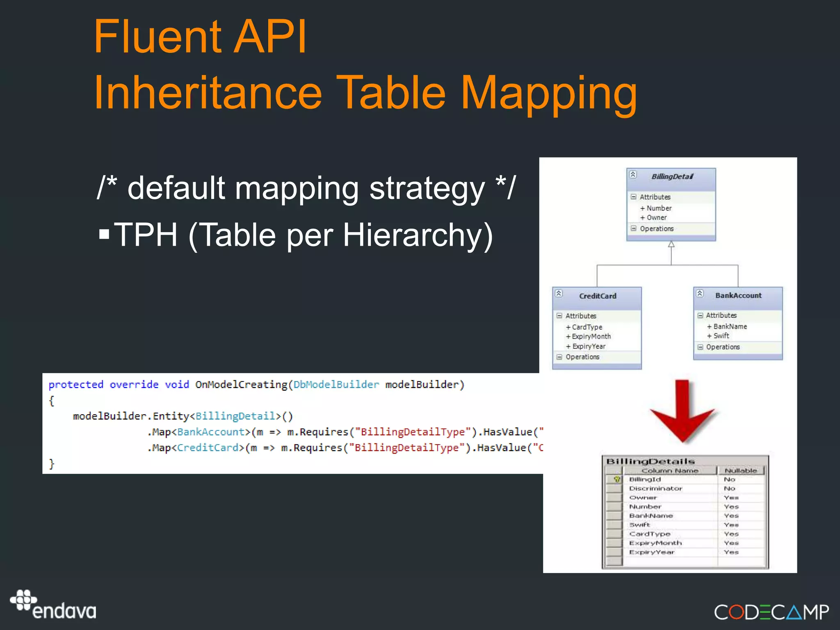This screenshot has width=840, height=630.
Task: Select the BankName row in BillingDetails table
Action: pos(685,516)
